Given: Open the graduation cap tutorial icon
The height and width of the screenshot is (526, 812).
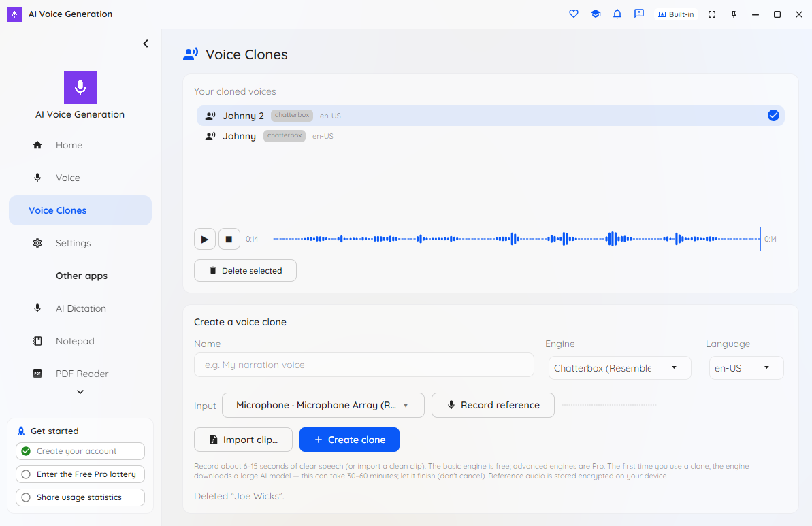Looking at the screenshot, I should coord(596,14).
